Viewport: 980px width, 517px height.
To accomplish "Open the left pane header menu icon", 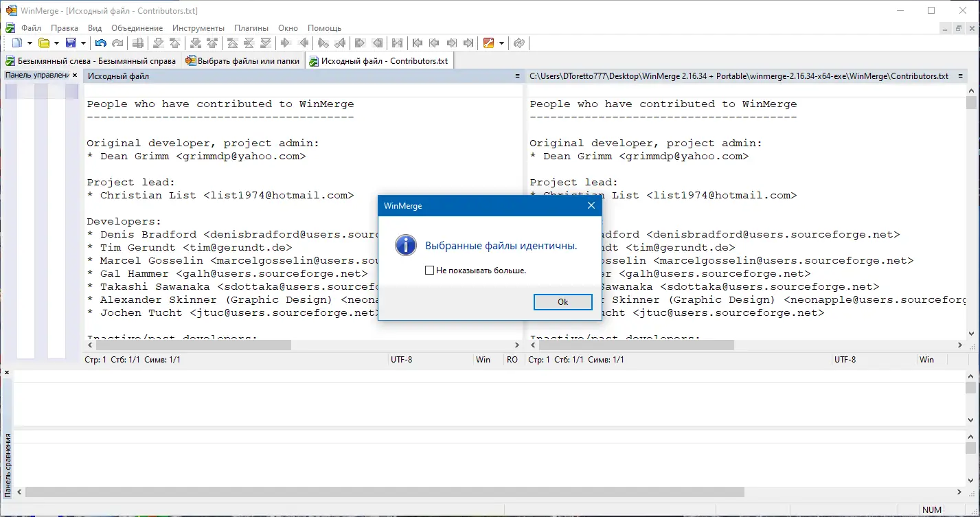I will point(517,76).
